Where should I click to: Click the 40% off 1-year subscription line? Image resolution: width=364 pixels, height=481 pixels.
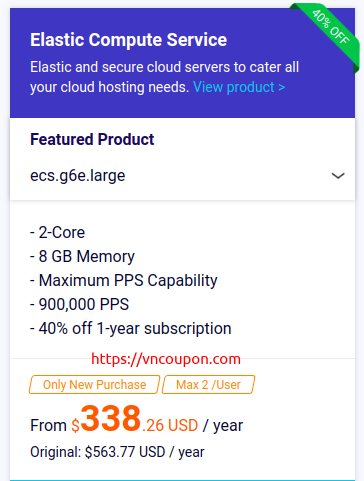point(131,329)
